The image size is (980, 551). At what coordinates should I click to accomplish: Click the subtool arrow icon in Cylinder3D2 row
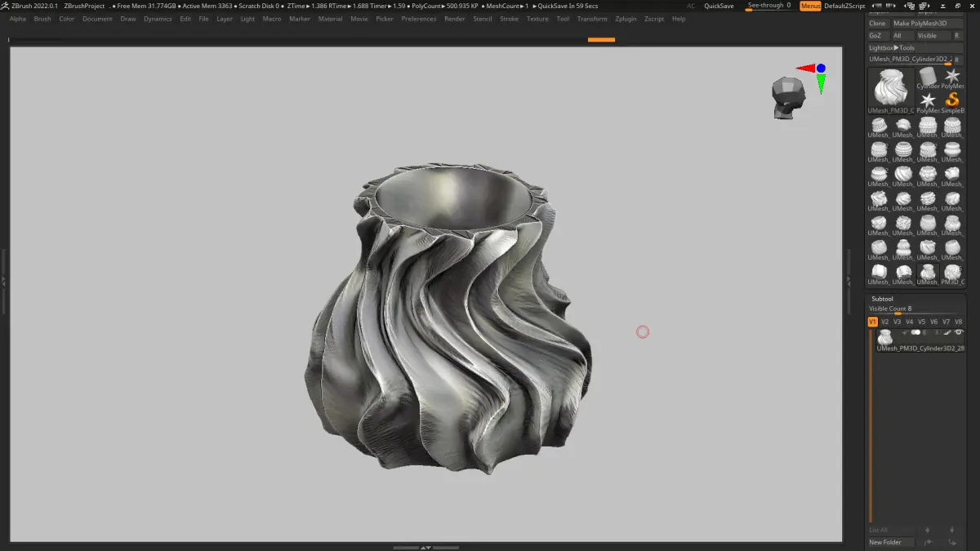tap(904, 333)
